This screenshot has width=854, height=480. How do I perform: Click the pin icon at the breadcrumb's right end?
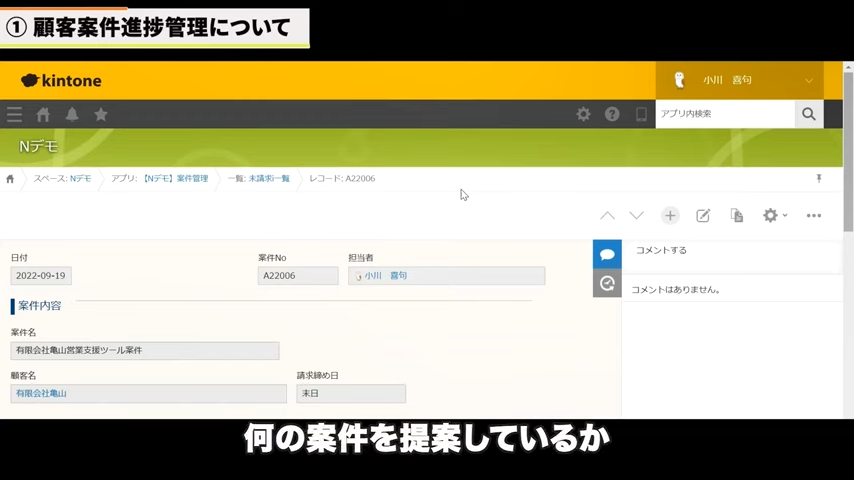point(819,178)
